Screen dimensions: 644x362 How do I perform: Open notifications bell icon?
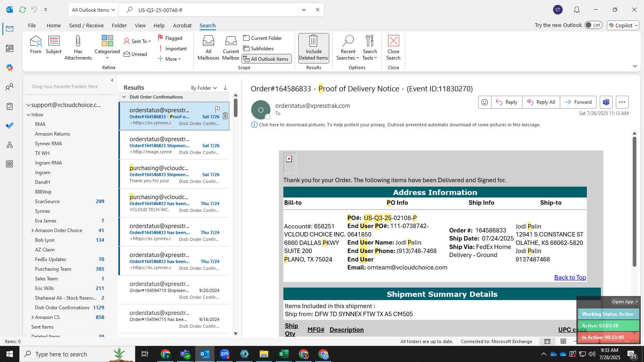(x=577, y=10)
